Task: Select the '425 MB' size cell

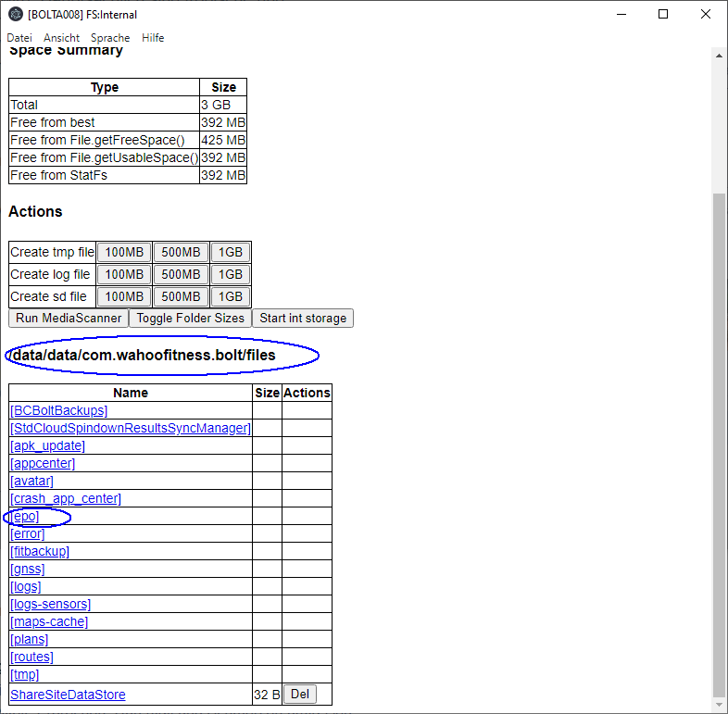Action: pyautogui.click(x=223, y=140)
